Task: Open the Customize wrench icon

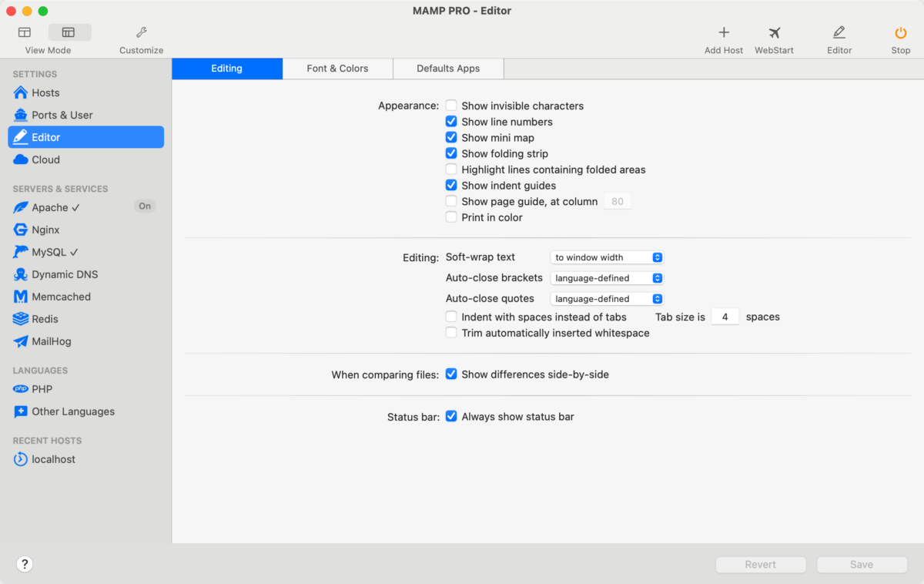Action: pyautogui.click(x=141, y=32)
